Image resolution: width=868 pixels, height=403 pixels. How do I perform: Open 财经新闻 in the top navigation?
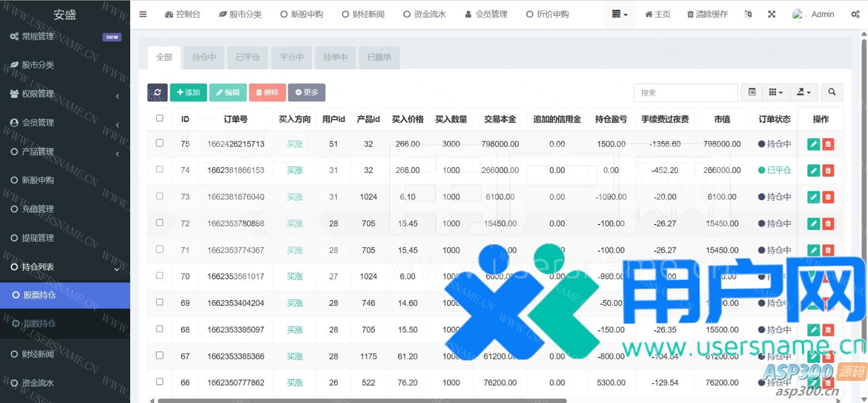363,14
